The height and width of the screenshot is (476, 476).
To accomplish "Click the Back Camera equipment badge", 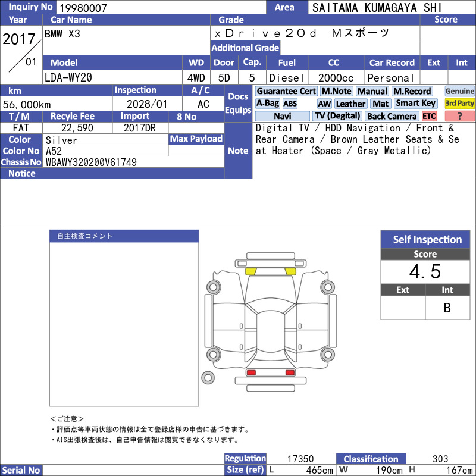I will point(392,116).
